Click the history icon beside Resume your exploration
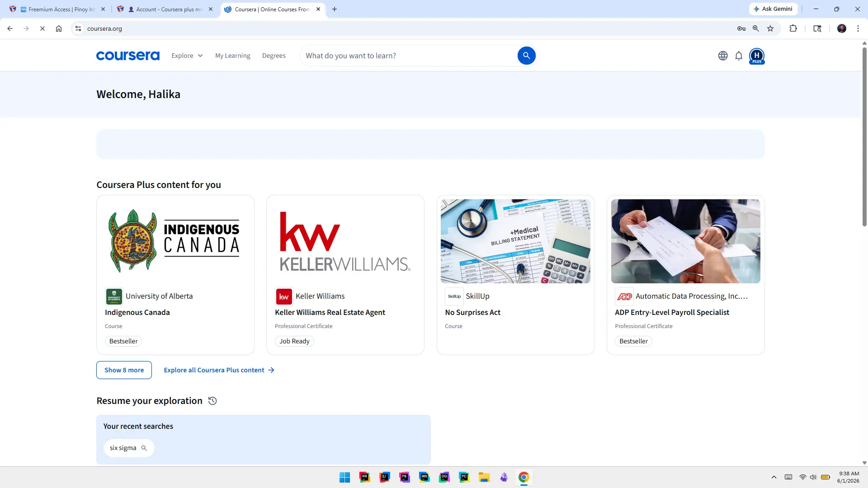Screen dimensions: 868x488 coord(212,401)
